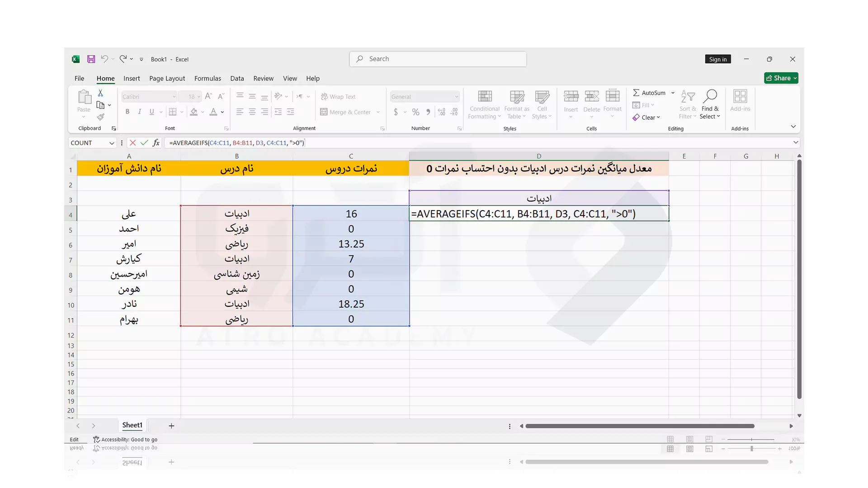868x488 pixels.
Task: Click Find & Select magnifier icon
Action: tap(710, 96)
